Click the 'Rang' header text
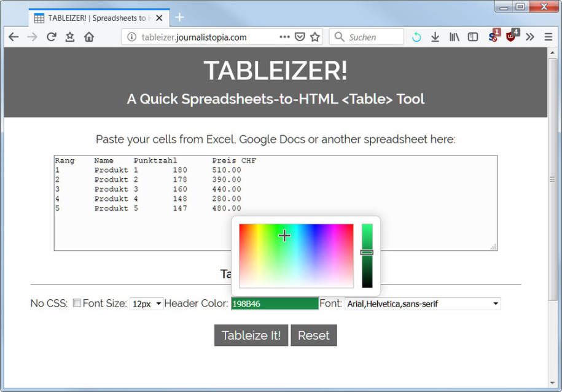 65,160
